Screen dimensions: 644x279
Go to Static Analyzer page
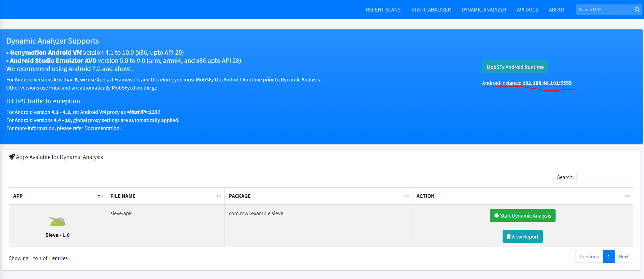point(431,10)
